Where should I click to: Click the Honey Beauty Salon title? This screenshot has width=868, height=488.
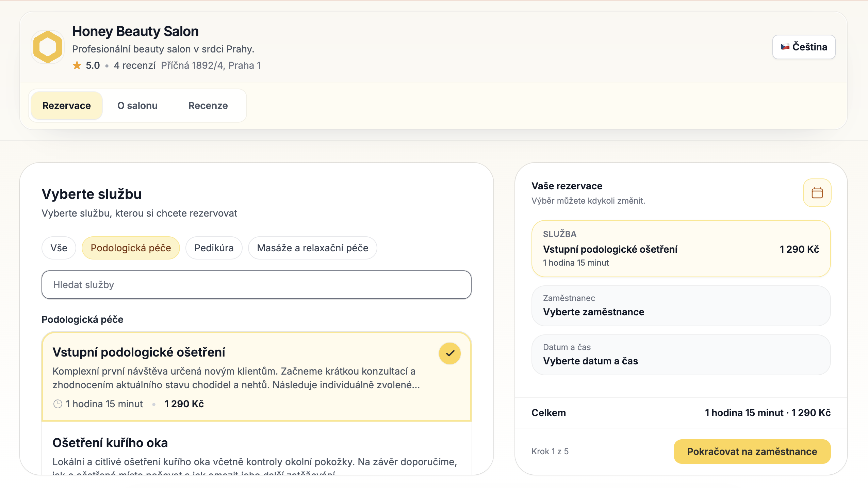[x=135, y=31]
